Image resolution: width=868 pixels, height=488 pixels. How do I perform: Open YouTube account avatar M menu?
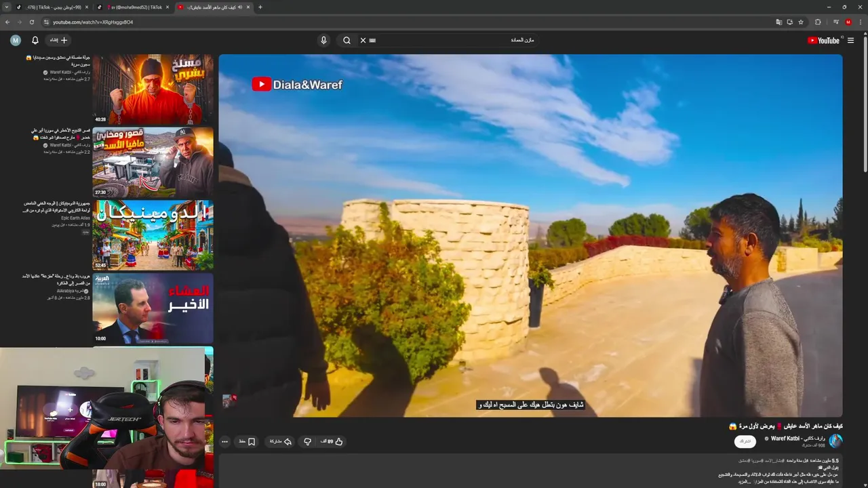click(16, 41)
